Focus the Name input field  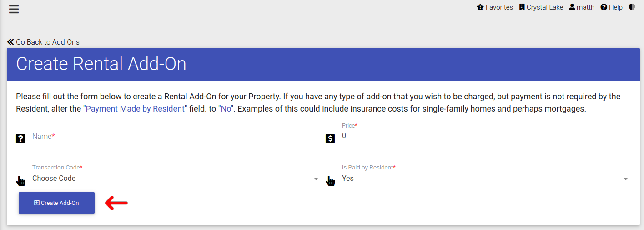[x=176, y=137]
